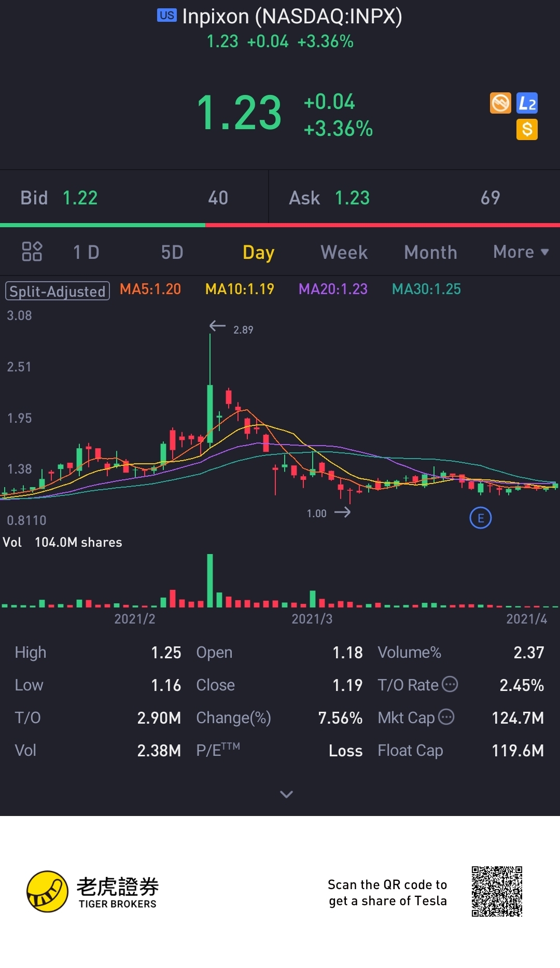Tap the US market flag badge
This screenshot has height=968, width=560.
coord(167,16)
